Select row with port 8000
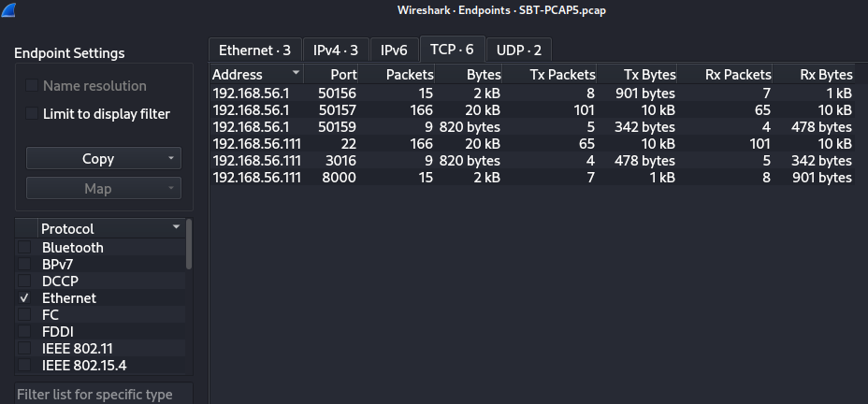Viewport: 868px width, 404px height. click(532, 178)
